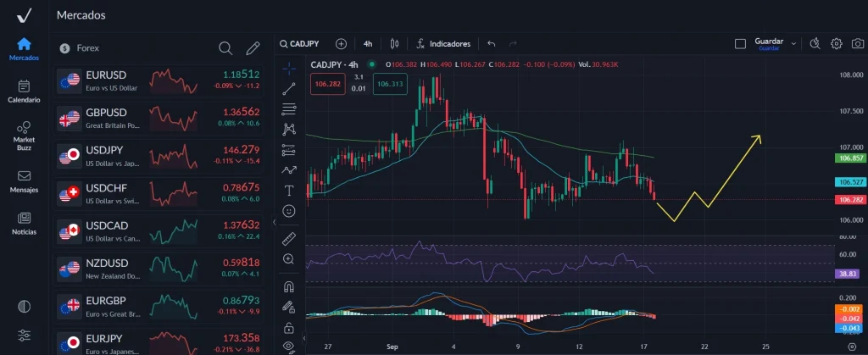Select the pattern drawing tool
The width and height of the screenshot is (868, 355).
click(x=289, y=130)
